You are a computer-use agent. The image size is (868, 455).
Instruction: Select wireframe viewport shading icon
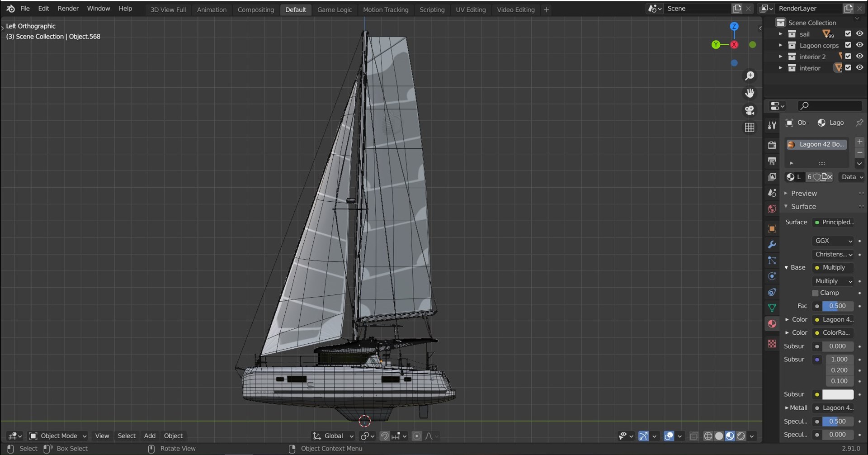point(708,436)
